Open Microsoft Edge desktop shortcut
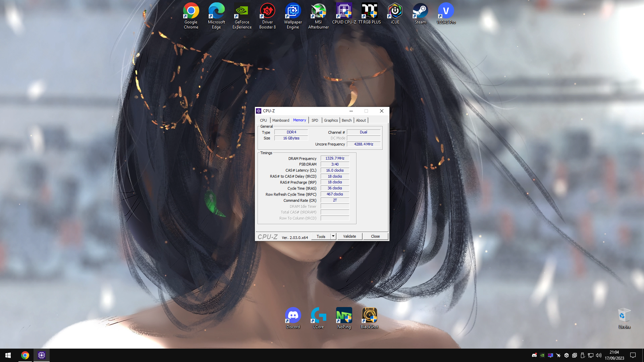 coord(216,16)
